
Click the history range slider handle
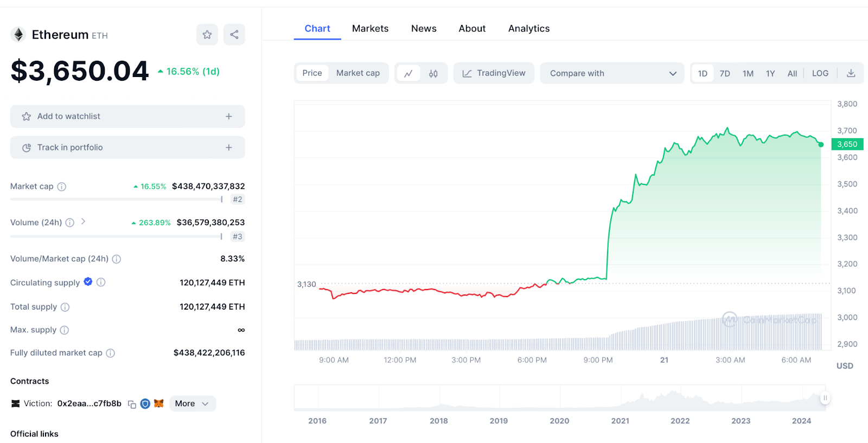825,398
